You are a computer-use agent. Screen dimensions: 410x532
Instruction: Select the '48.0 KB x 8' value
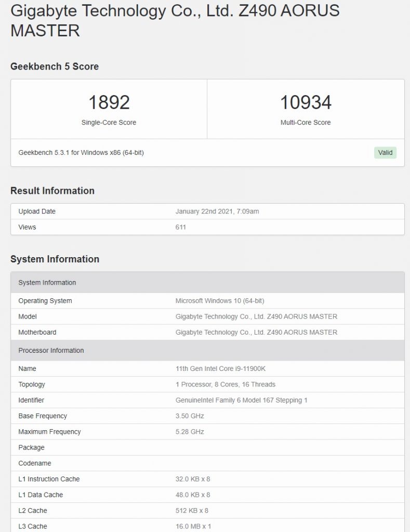(193, 495)
